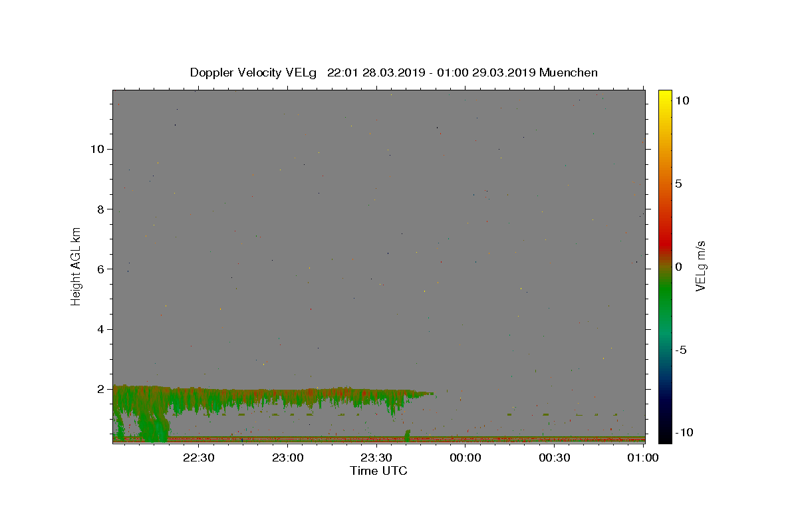This screenshot has height=532, width=798.
Task: Click the 'Height AGL km' axis label
Action: point(76,266)
